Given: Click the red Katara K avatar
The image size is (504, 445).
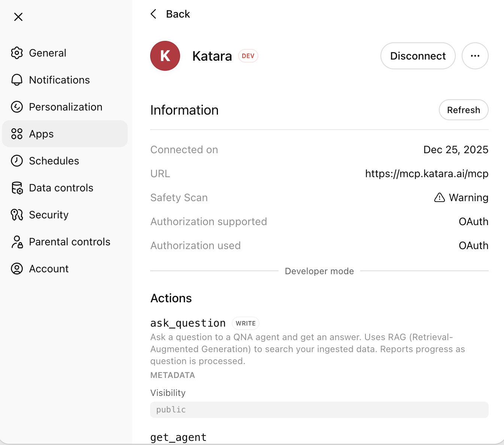Looking at the screenshot, I should [x=165, y=56].
